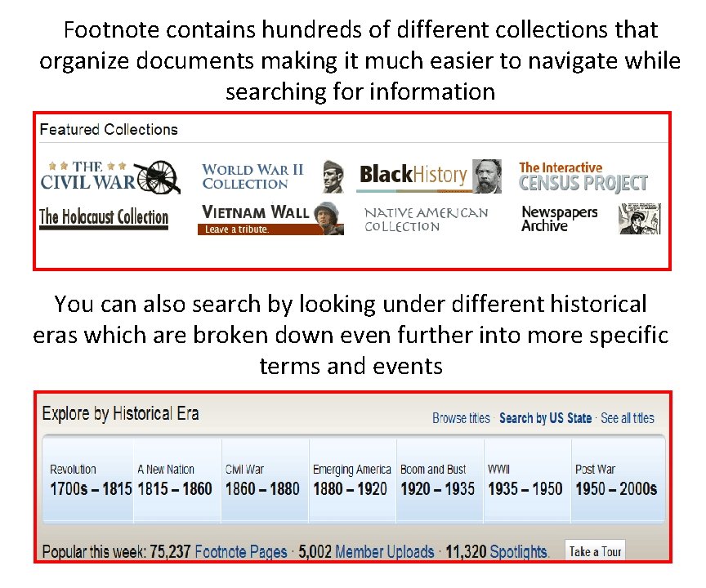Image resolution: width=706 pixels, height=588 pixels.
Task: Click Search by US State link
Action: click(545, 418)
